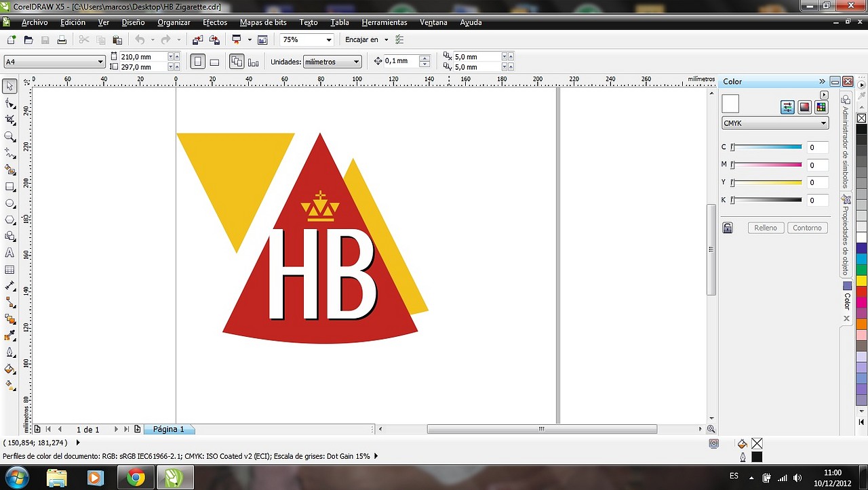
Task: Expand the document color profiles arrow
Action: 376,456
